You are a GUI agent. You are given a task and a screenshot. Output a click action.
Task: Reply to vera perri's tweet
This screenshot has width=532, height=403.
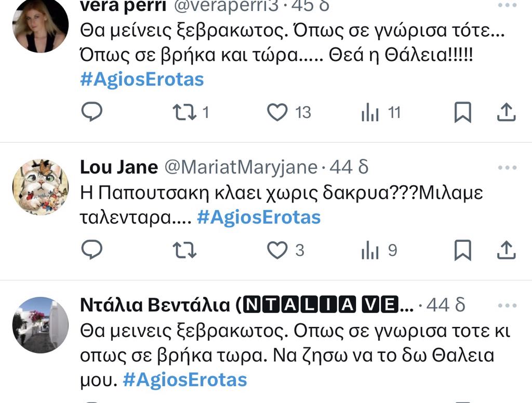[92, 112]
